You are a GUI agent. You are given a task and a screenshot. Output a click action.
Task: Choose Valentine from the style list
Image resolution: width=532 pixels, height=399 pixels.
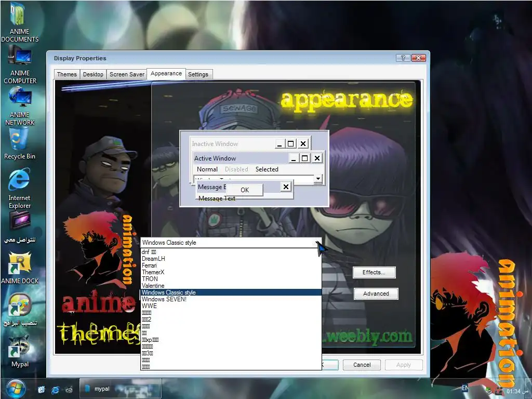[231, 286]
